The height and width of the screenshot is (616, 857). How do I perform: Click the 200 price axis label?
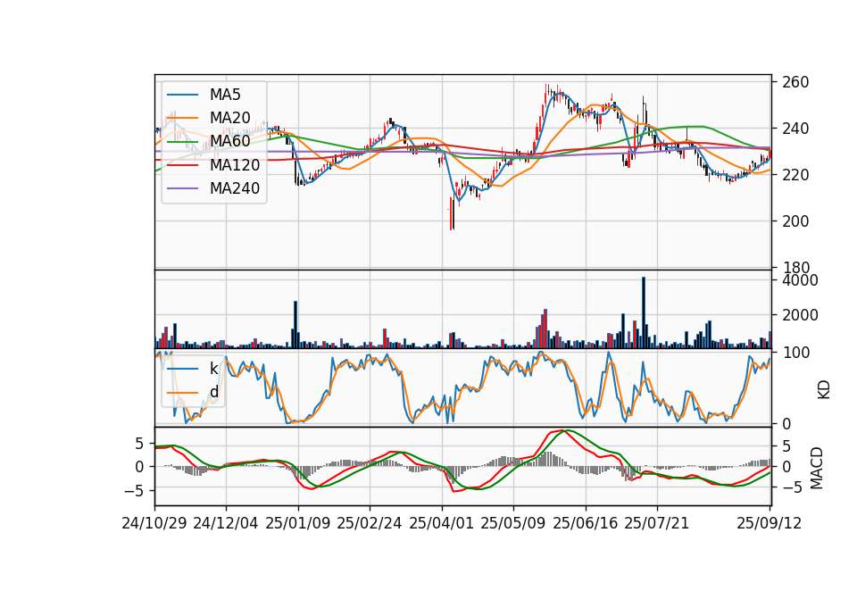(x=795, y=221)
